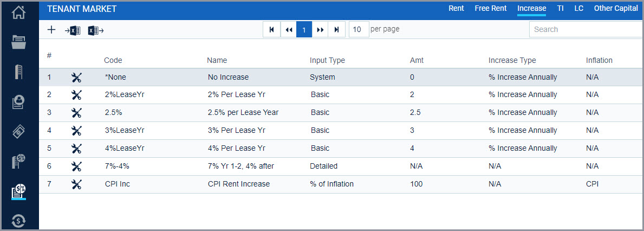Go to the last page

336,30
